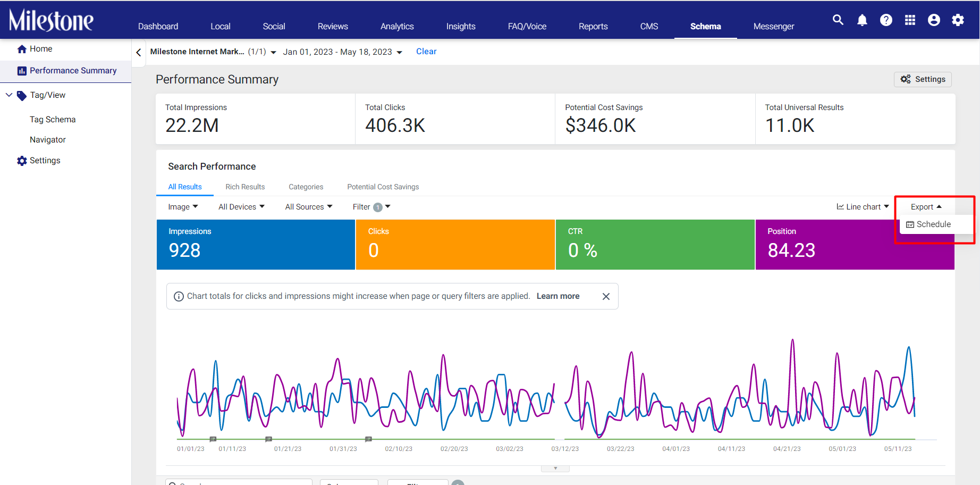Open the All Devices dropdown
980x485 pixels.
242,207
